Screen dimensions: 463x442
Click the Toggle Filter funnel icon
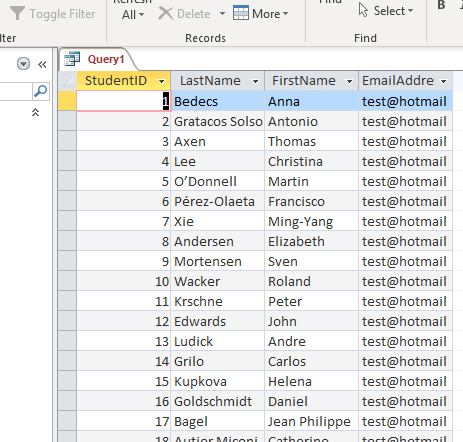pos(17,13)
